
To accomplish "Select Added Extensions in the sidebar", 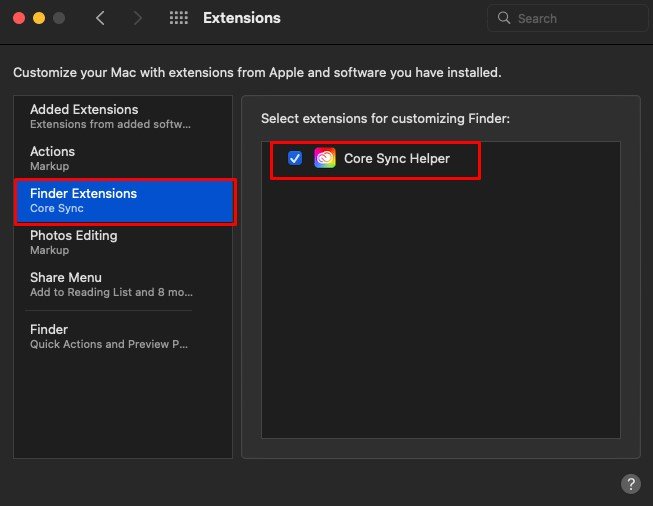I will [123, 117].
